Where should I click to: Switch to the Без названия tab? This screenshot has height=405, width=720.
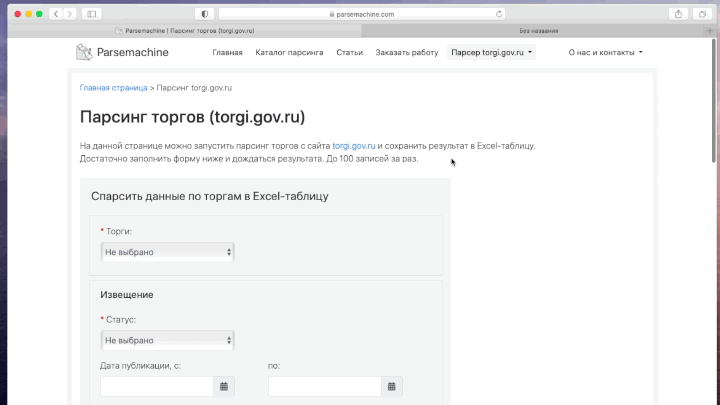[538, 31]
